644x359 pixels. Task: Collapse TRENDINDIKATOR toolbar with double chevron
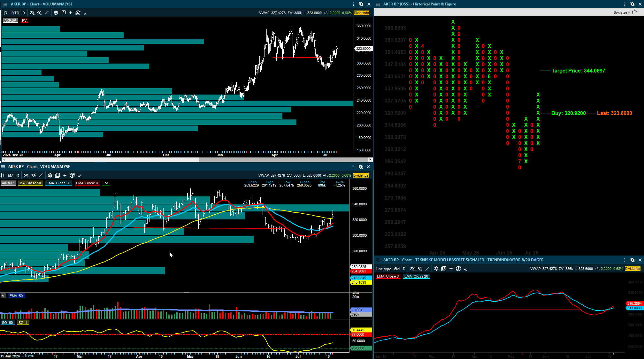pyautogui.click(x=465, y=269)
